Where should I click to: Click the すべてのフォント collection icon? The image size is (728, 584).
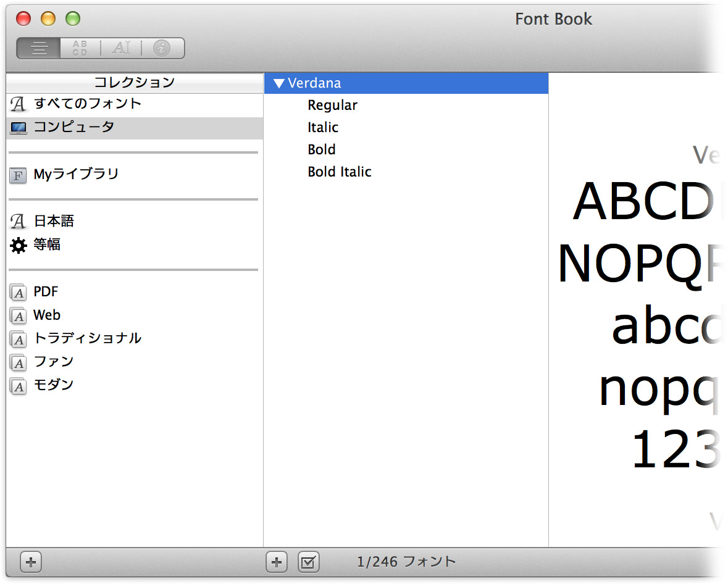coord(18,104)
